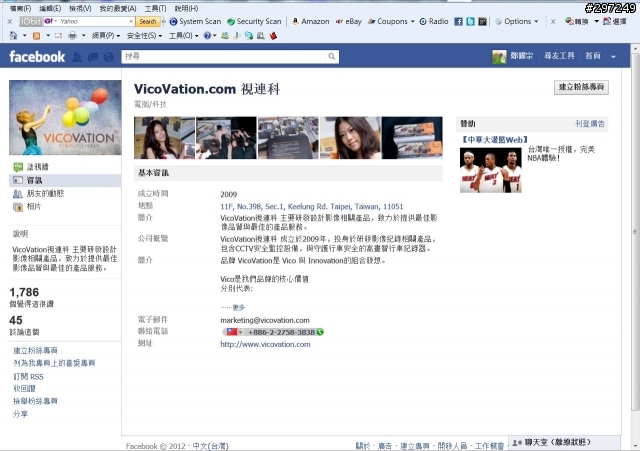The image size is (640, 451).
Task: Click the search magnifier icon
Action: pyautogui.click(x=331, y=56)
